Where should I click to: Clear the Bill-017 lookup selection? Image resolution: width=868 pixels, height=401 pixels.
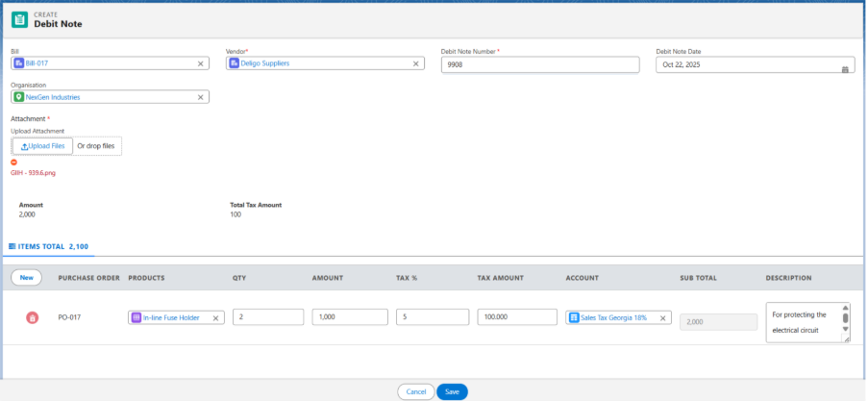tap(201, 63)
